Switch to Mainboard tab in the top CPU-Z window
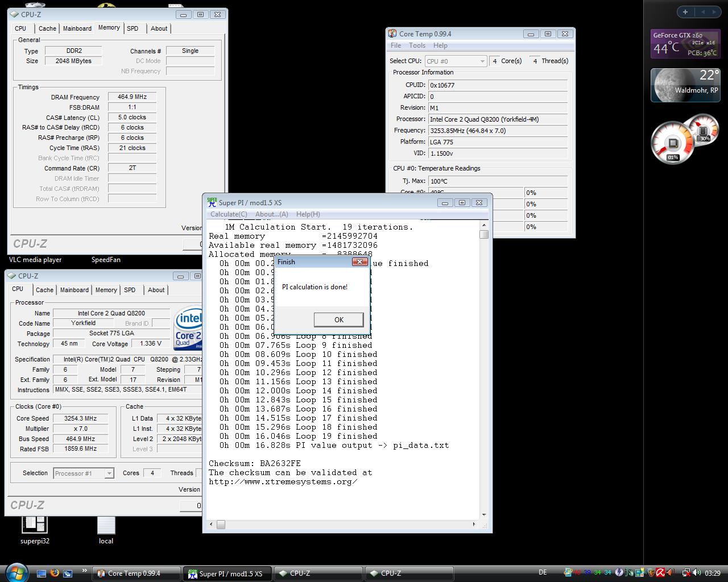 pos(77,28)
